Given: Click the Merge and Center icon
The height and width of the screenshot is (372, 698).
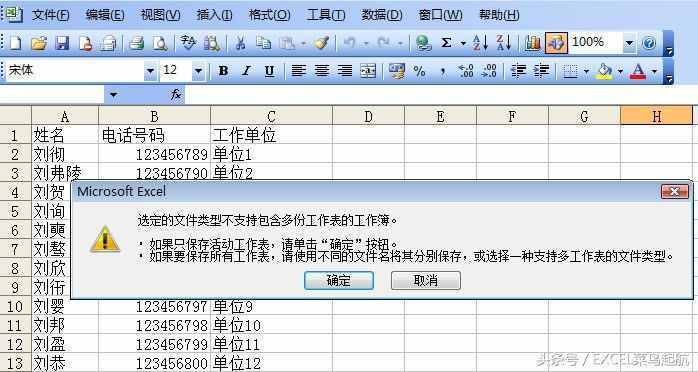Looking at the screenshot, I should (368, 71).
